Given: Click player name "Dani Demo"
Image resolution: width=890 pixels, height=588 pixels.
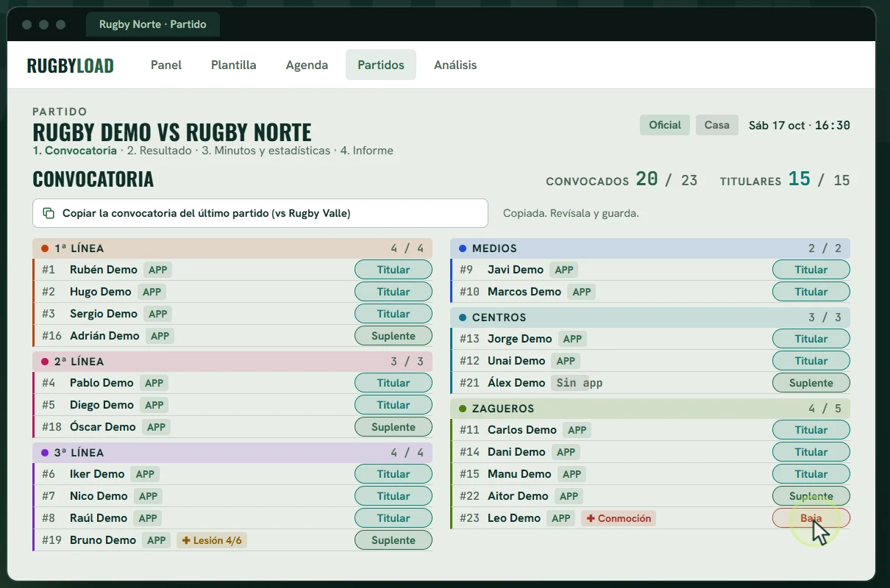Looking at the screenshot, I should [516, 452].
